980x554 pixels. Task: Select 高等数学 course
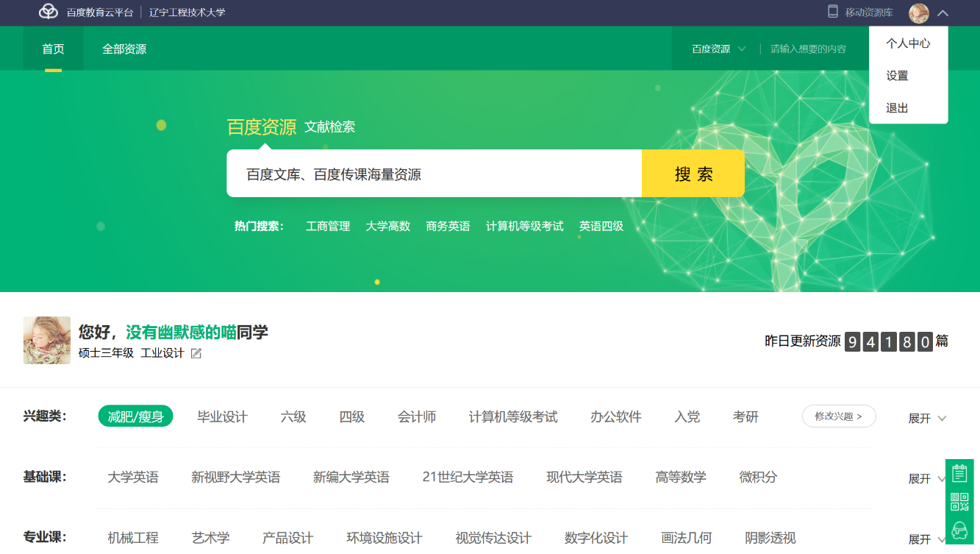point(681,477)
